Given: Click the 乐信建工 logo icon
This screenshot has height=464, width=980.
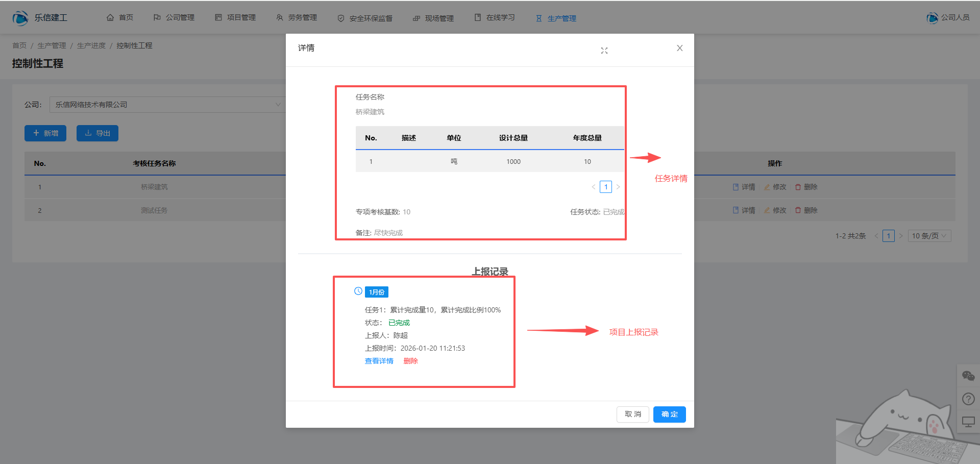Looking at the screenshot, I should (x=20, y=18).
